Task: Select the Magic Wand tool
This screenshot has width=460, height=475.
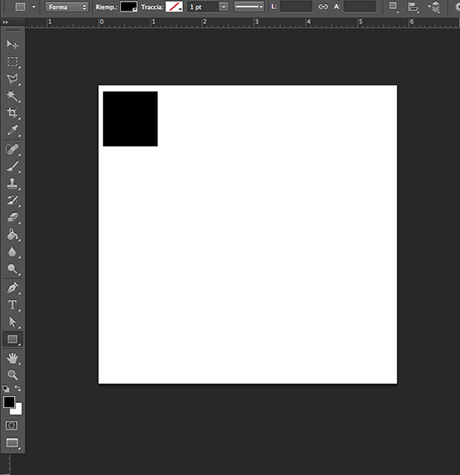Action: click(12, 96)
